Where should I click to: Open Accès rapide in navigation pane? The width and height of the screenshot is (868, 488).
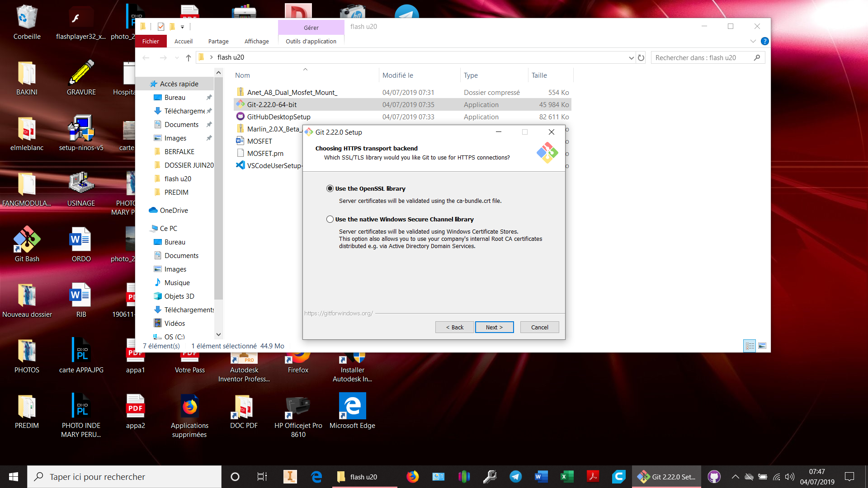click(x=179, y=84)
